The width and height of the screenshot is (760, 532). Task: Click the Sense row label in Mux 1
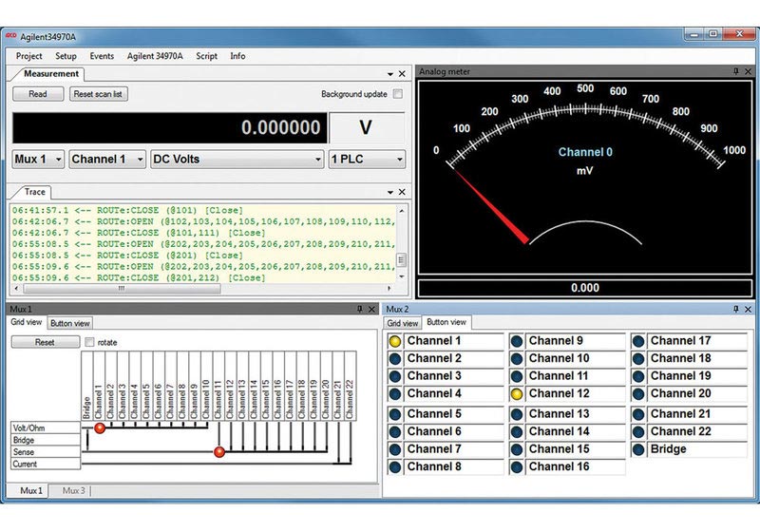point(46,452)
